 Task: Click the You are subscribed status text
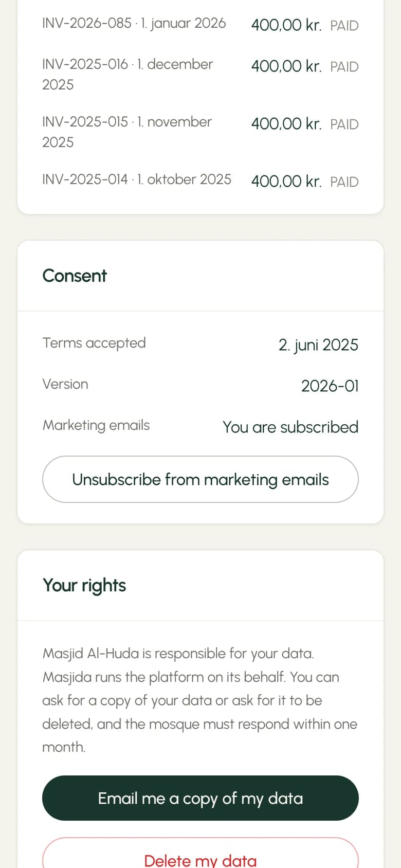(x=290, y=427)
